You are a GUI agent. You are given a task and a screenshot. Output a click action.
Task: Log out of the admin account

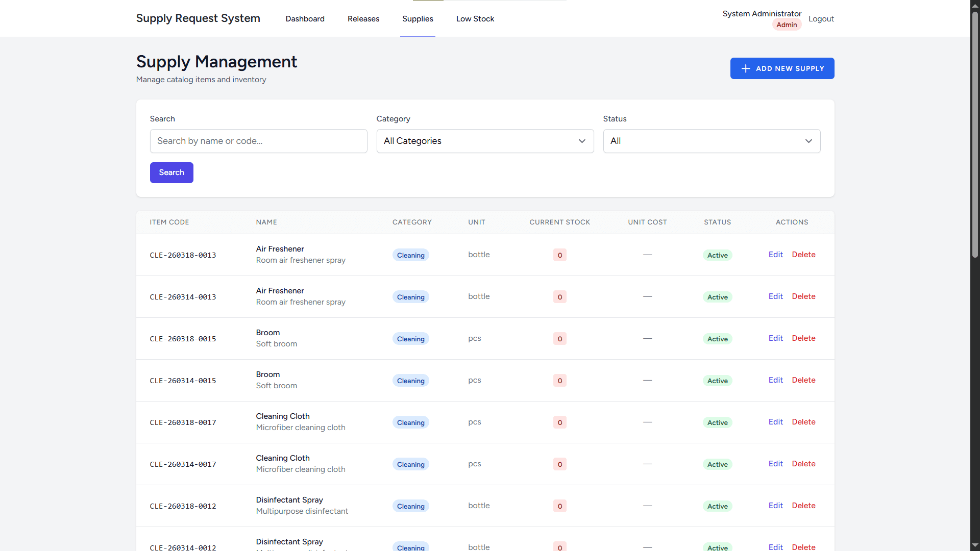coord(821,19)
